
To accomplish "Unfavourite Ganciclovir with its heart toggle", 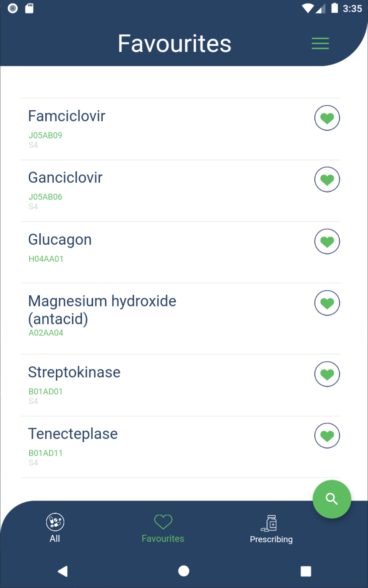I will [327, 179].
